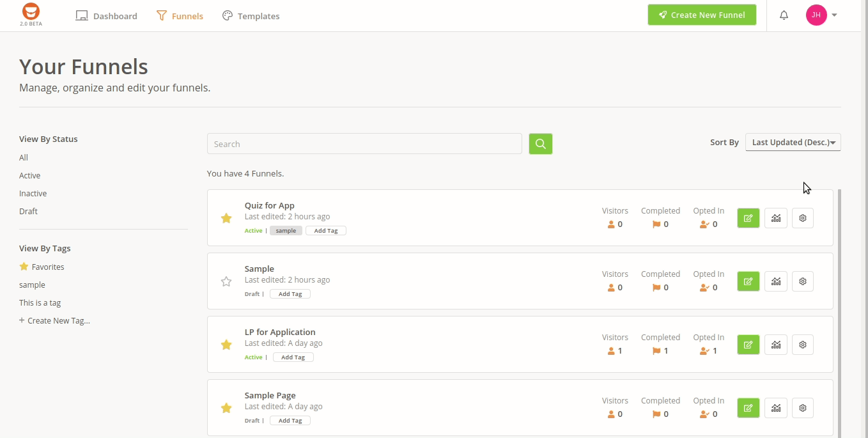Viewport: 868px width, 438px height.
Task: Click Completed count for Sample Page
Action: [660, 414]
